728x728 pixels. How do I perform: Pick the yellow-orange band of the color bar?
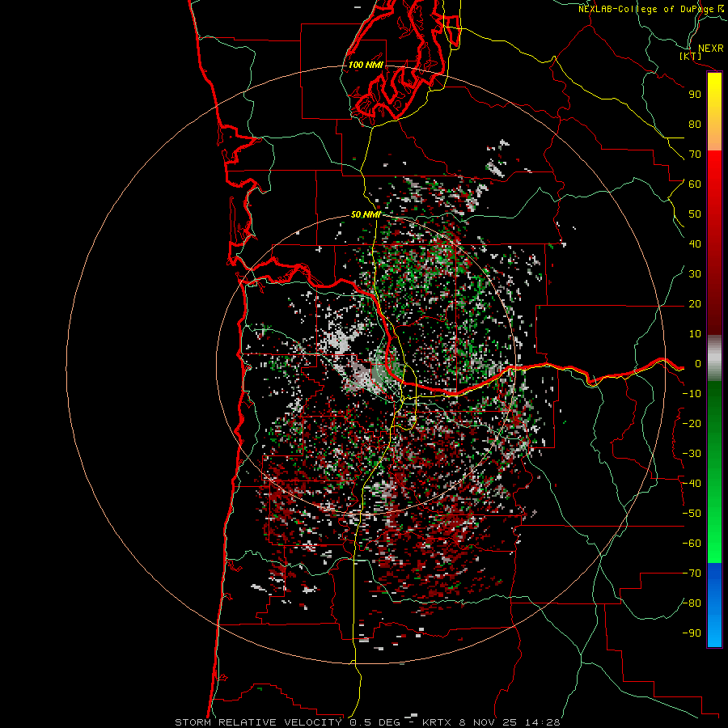tap(714, 112)
